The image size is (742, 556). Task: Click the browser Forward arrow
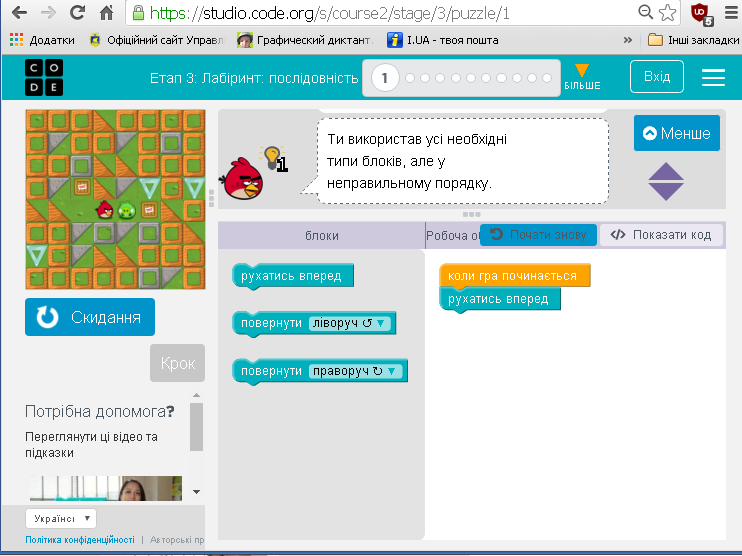(x=48, y=13)
